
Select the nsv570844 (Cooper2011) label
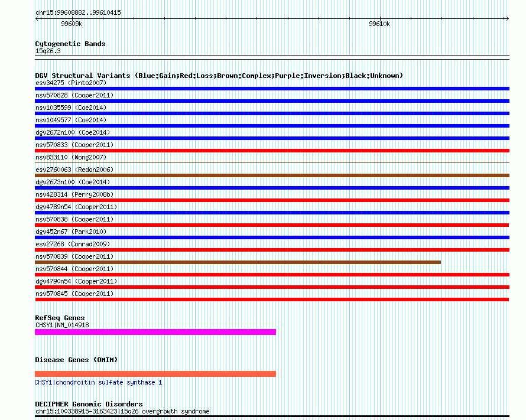[x=74, y=269]
